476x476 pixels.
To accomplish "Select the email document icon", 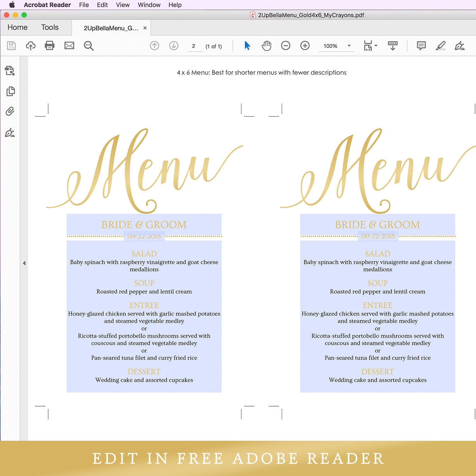I will coord(69,46).
